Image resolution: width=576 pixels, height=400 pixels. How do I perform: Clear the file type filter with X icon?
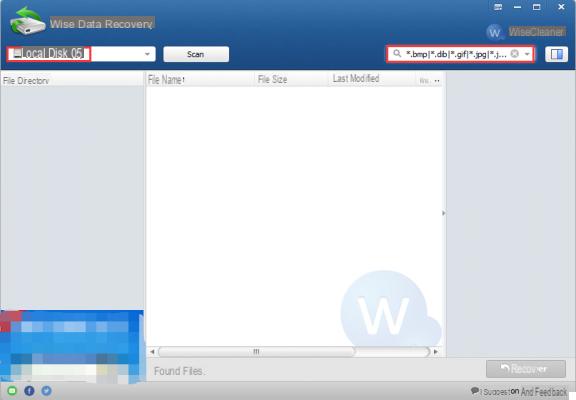pos(515,54)
